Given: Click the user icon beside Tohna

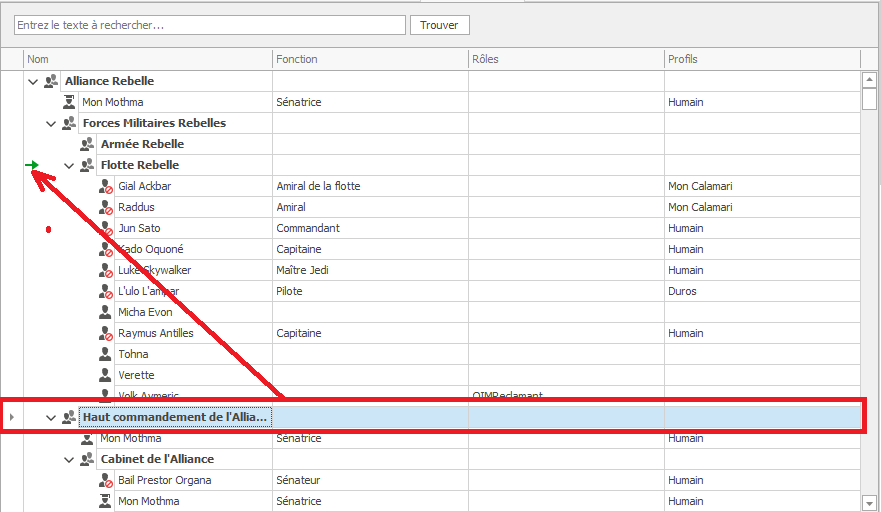Looking at the screenshot, I should click(x=106, y=354).
